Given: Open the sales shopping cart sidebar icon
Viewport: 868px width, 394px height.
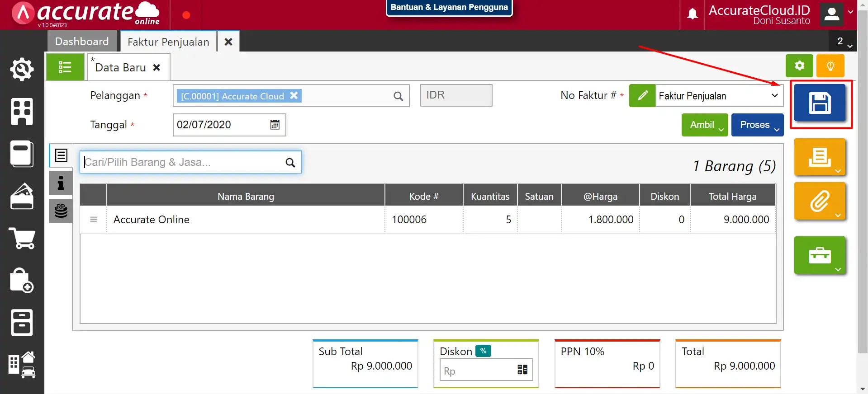Looking at the screenshot, I should [x=22, y=238].
